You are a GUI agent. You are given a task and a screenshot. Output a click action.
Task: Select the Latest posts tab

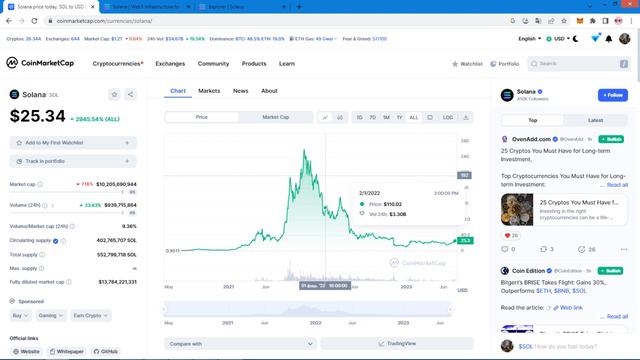[595, 120]
